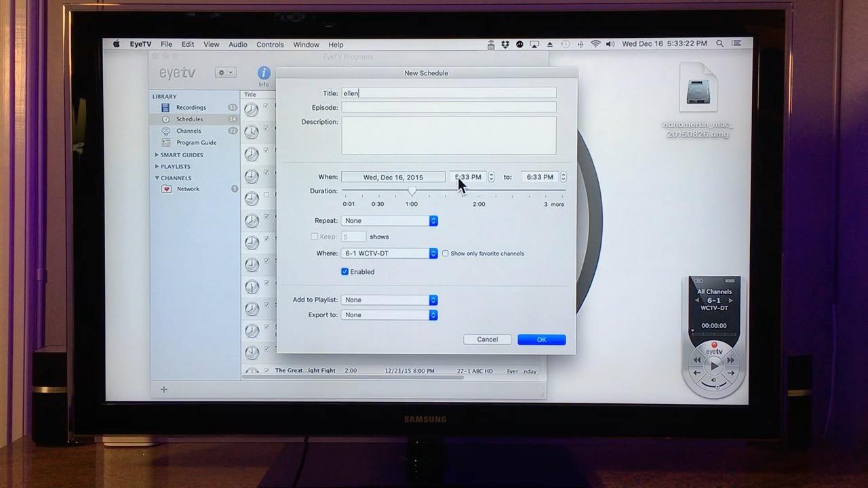The width and height of the screenshot is (868, 488).
Task: Click the Network heart folder icon
Action: 166,189
